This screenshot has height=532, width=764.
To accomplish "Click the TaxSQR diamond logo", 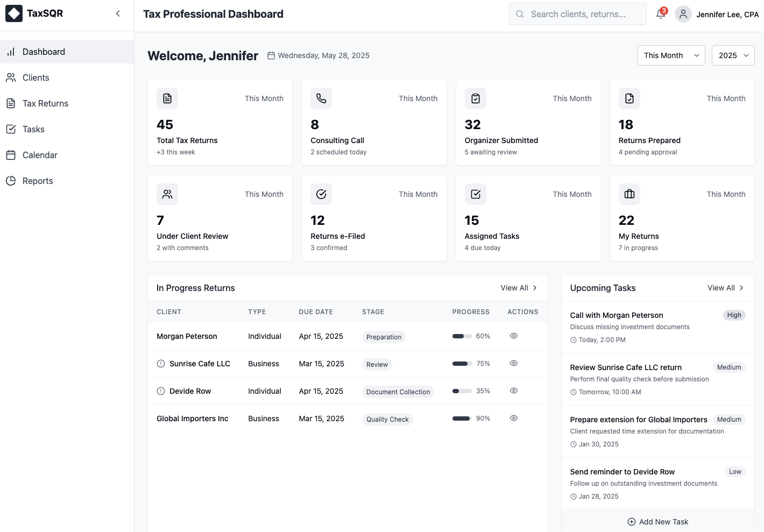I will pos(14,13).
